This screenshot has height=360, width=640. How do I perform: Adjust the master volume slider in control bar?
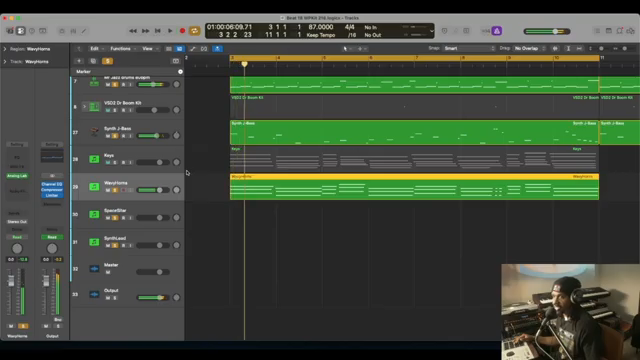pos(547,31)
